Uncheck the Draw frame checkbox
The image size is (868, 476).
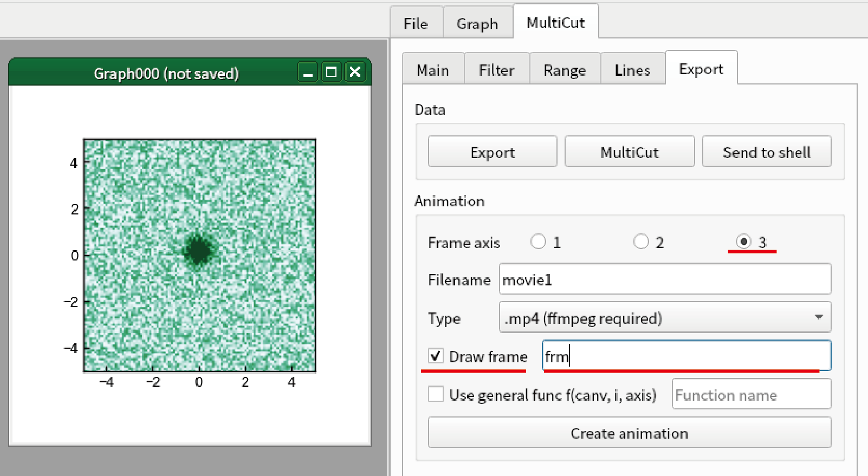point(436,356)
